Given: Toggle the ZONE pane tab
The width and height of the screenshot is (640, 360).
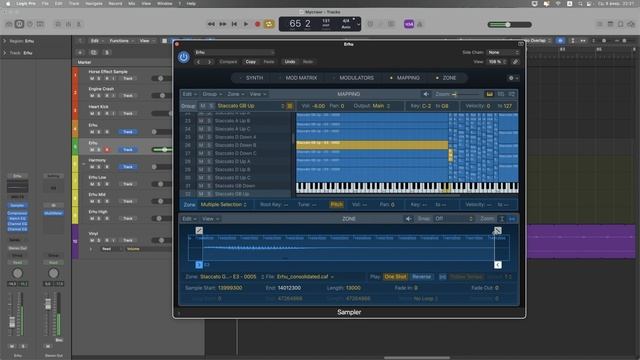Looking at the screenshot, I should tap(449, 78).
